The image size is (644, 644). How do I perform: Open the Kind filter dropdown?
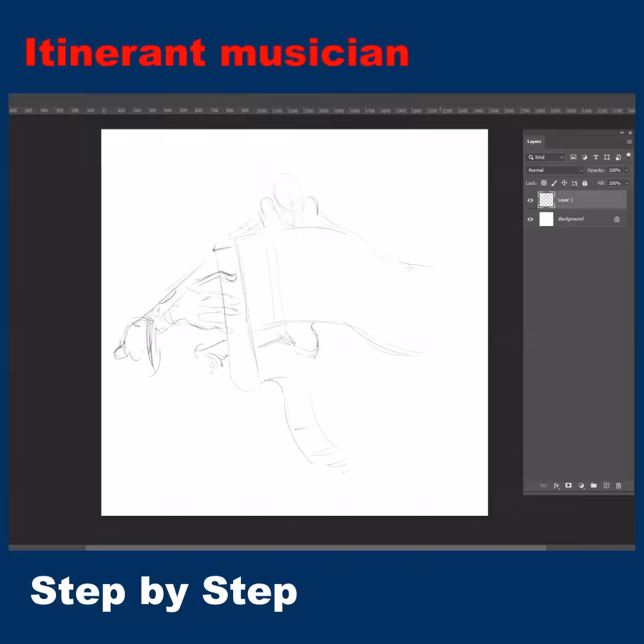click(545, 157)
